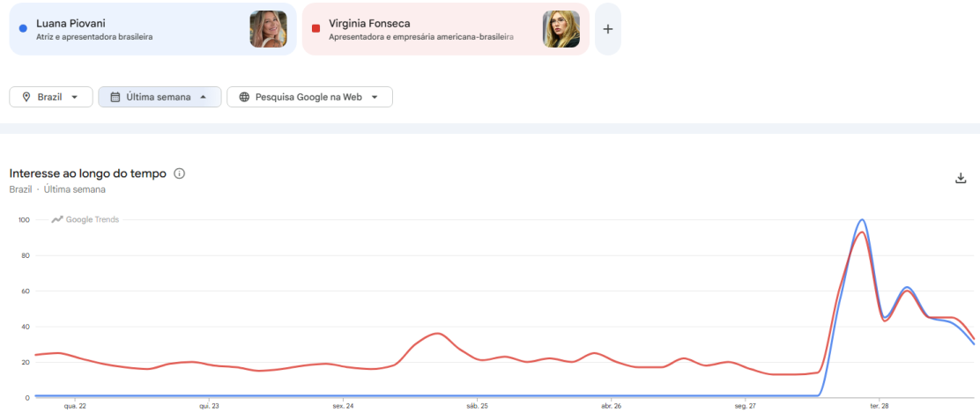Open the Última semana time range dropdown
The image size is (980, 420).
pyautogui.click(x=160, y=97)
